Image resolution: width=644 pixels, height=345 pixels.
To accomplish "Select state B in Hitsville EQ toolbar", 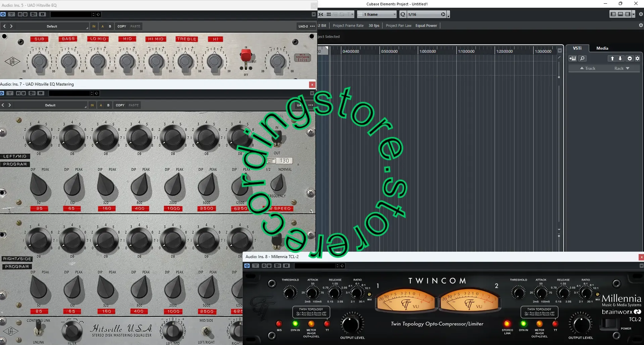I will 110,26.
